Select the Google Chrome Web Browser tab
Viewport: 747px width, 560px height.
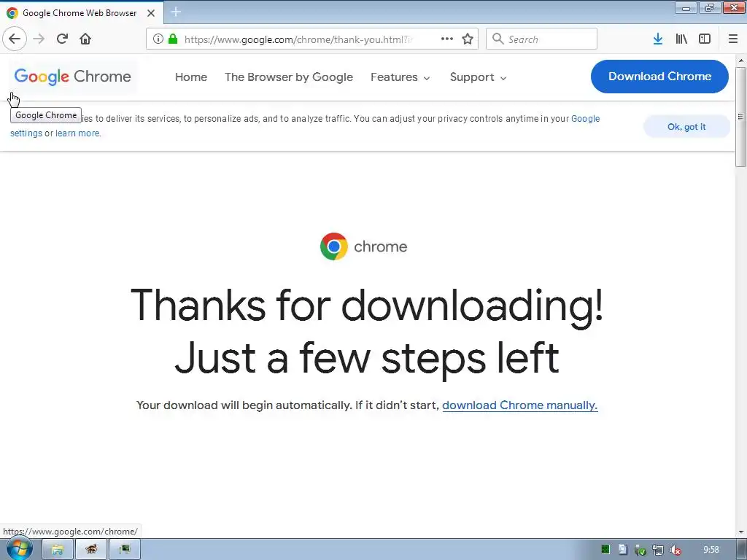(82, 13)
